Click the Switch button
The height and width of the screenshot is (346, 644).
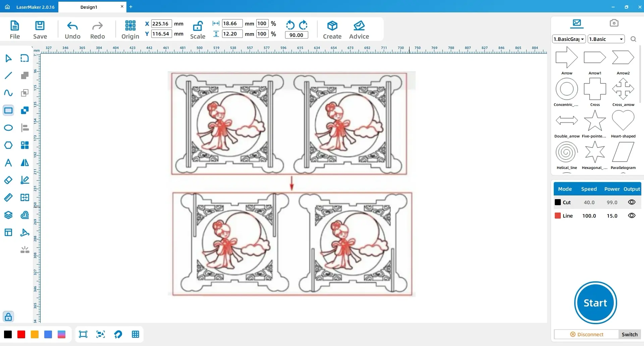click(x=630, y=334)
